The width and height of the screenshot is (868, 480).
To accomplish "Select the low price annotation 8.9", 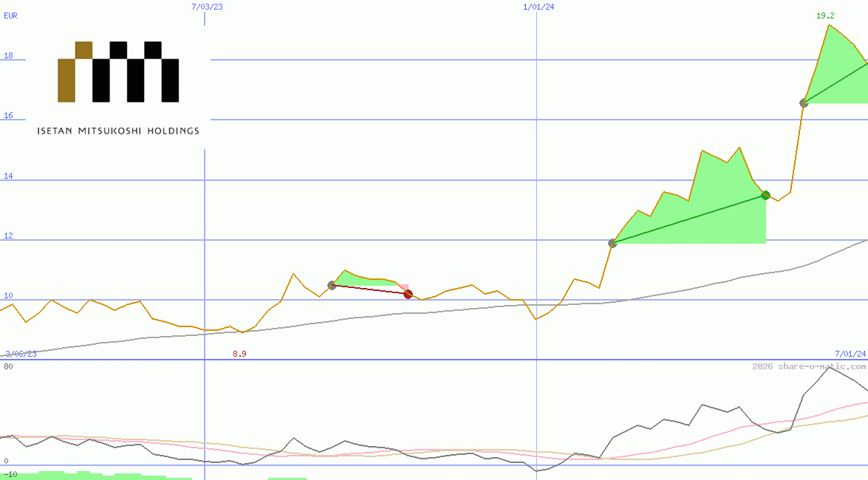I will [239, 354].
